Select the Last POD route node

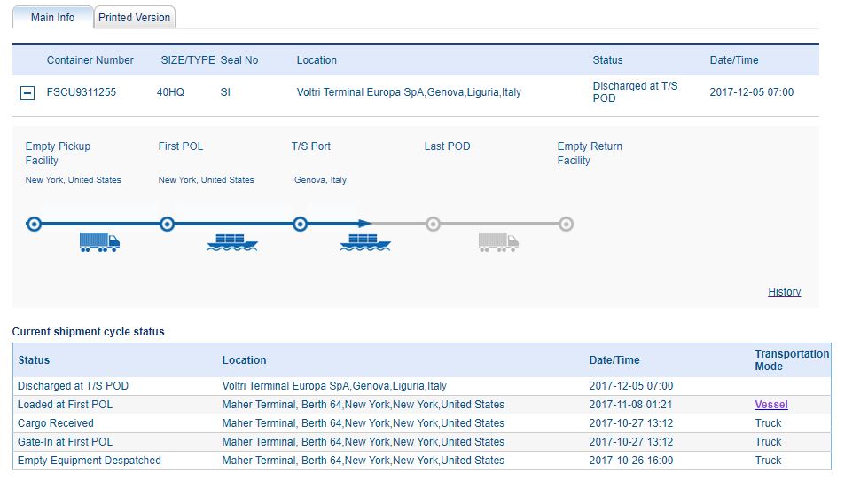[433, 225]
